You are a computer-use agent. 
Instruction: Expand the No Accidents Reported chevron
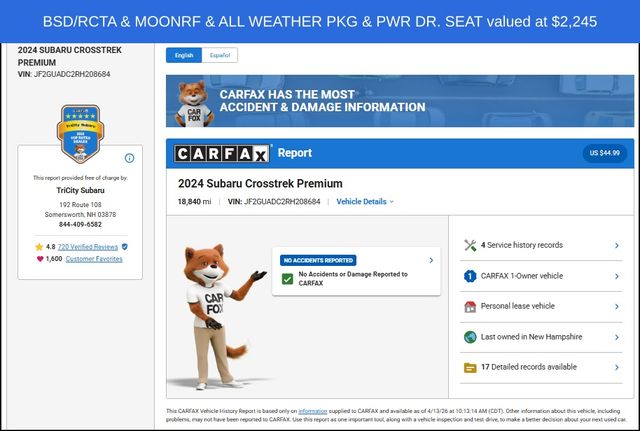(431, 260)
